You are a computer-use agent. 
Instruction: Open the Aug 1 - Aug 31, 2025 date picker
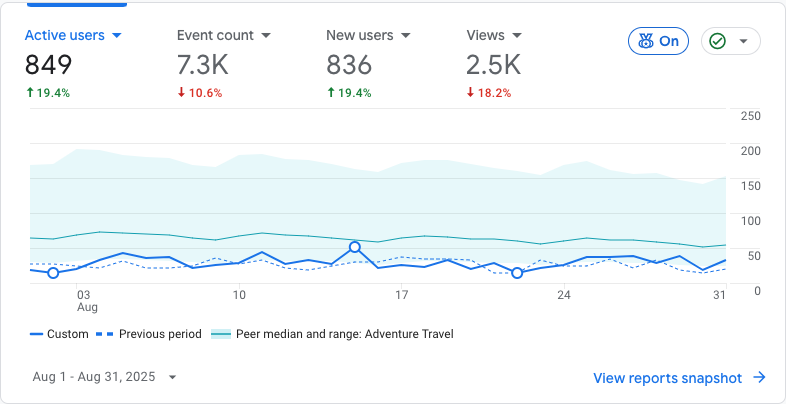[104, 377]
